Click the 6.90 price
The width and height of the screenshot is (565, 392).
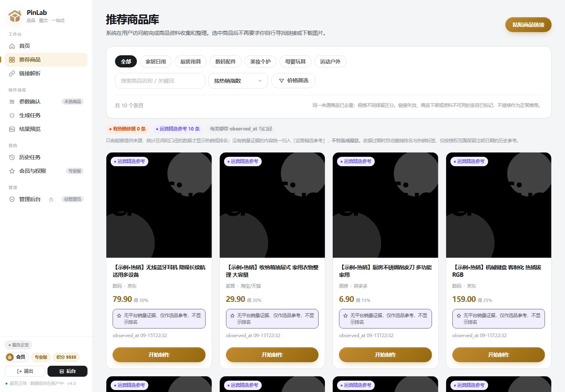click(x=346, y=299)
